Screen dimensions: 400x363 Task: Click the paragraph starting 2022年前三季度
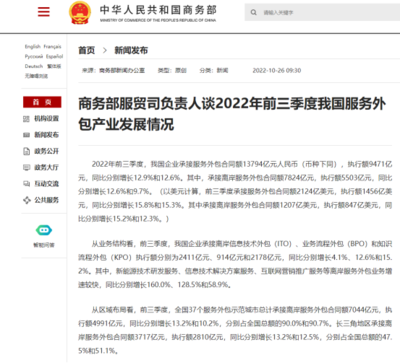[235, 191]
